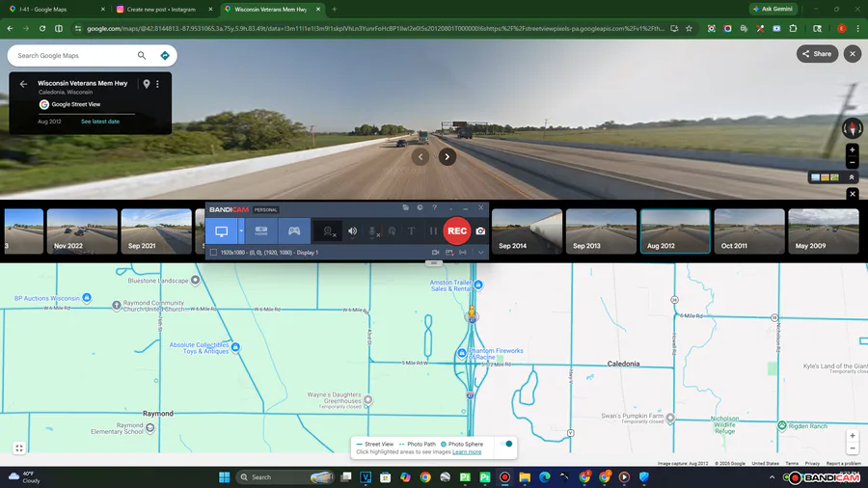Toggle Bandicam speaker sound recording

[353, 231]
